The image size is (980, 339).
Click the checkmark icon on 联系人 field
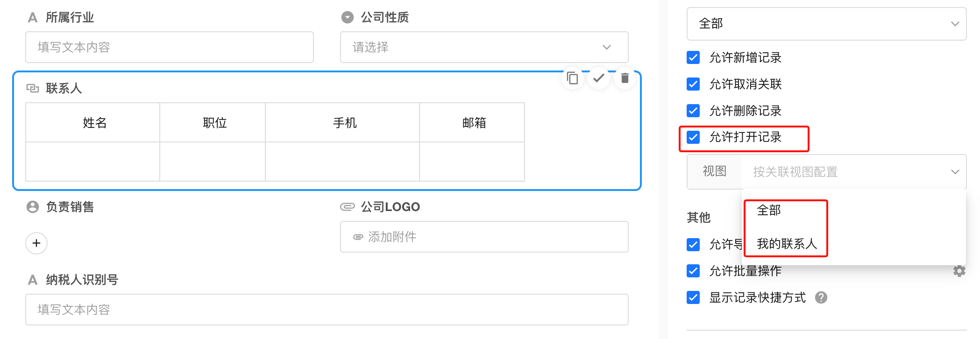tap(598, 78)
